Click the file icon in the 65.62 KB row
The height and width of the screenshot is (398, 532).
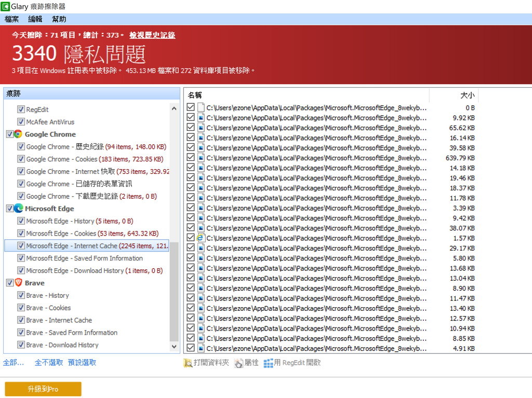coord(201,128)
